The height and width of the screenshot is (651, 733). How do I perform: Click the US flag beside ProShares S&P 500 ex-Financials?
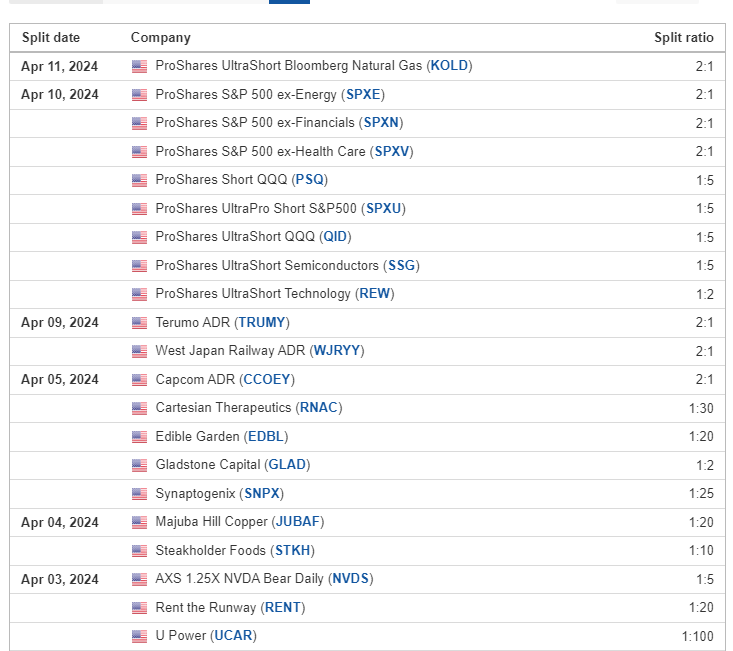point(139,123)
